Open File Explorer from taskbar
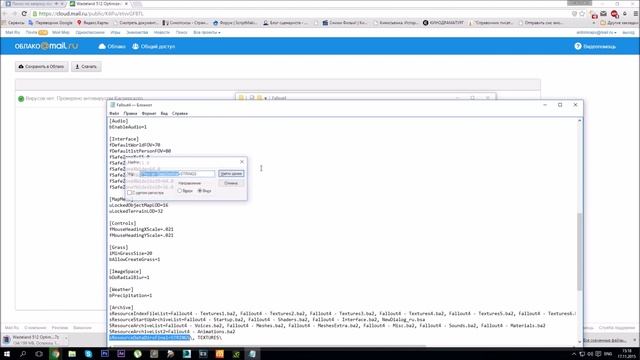 click(x=72, y=353)
